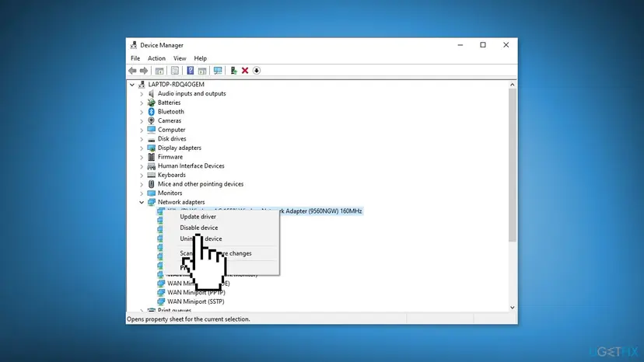Image resolution: width=644 pixels, height=362 pixels.
Task: Choose Update driver in the context menu
Action: point(222,216)
